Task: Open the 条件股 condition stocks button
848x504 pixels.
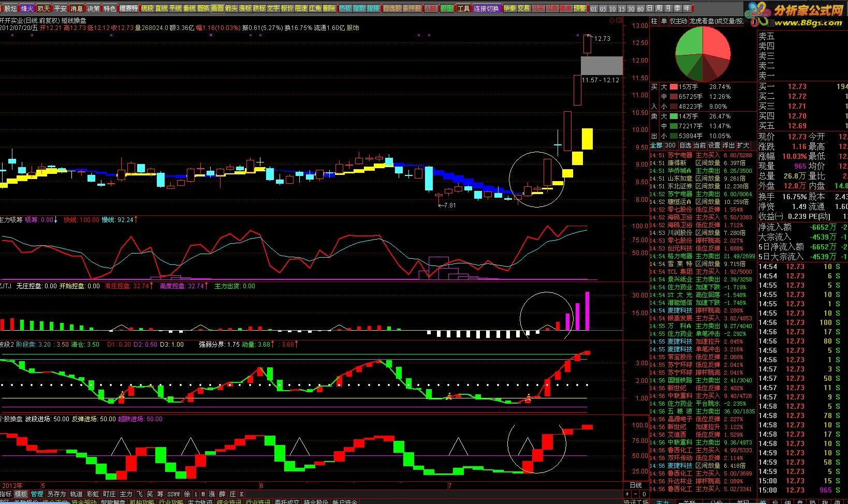Action: tap(412, 8)
